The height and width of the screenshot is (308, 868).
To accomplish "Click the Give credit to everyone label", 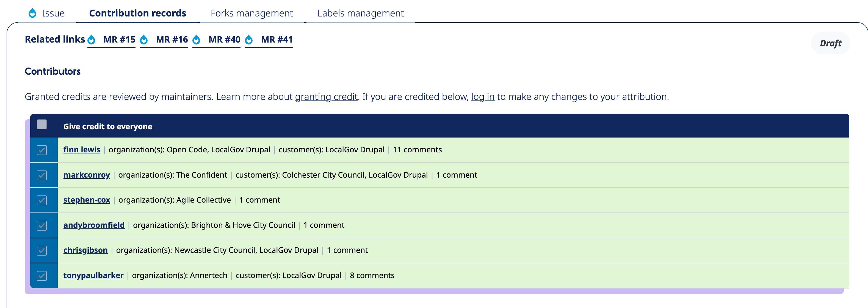I will point(108,127).
